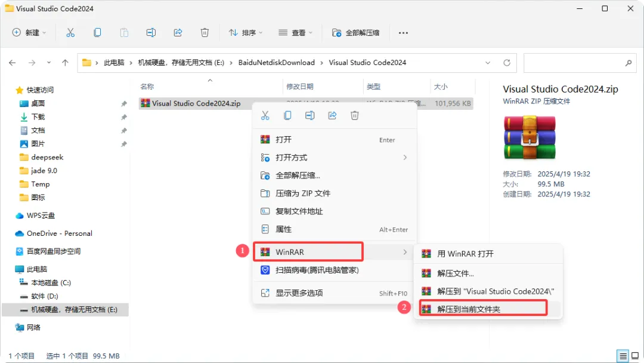Choose 解压到当前文件夹
Image resolution: width=644 pixels, height=363 pixels.
tap(488, 309)
